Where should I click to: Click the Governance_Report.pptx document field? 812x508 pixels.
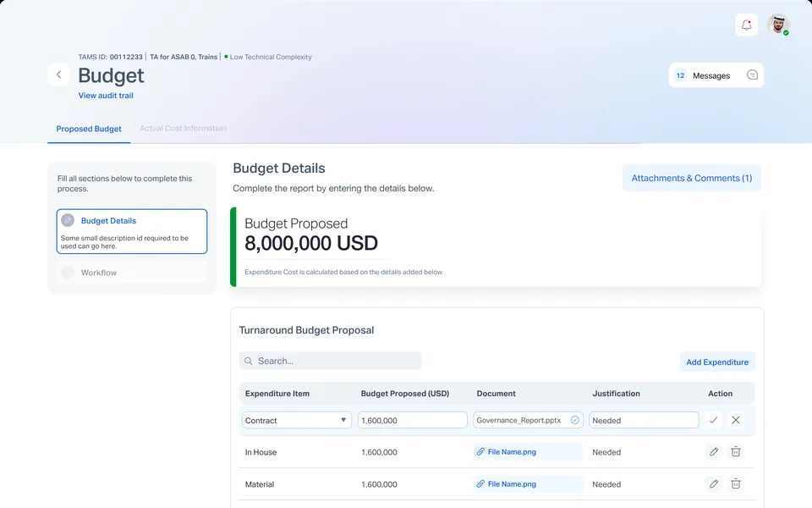click(528, 420)
